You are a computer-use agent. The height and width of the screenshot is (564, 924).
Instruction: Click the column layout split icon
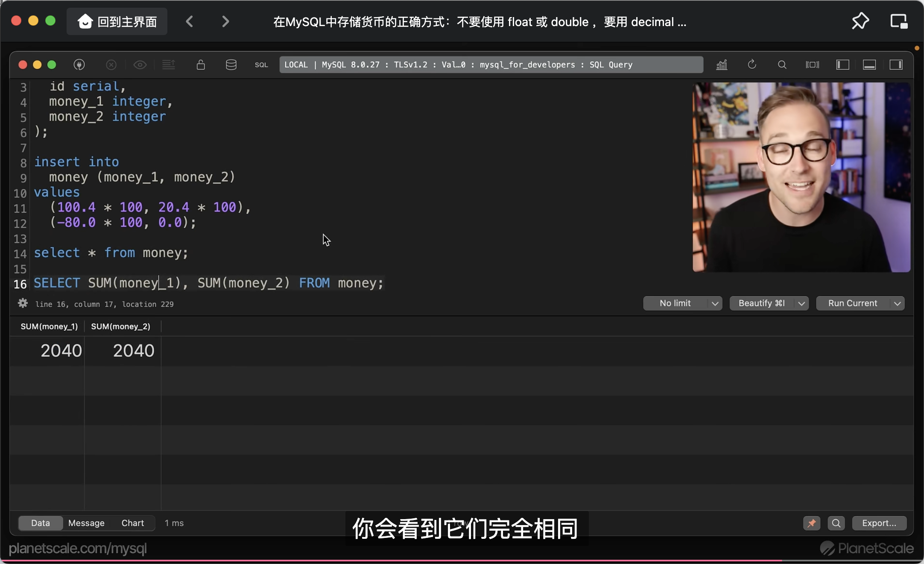coord(812,65)
